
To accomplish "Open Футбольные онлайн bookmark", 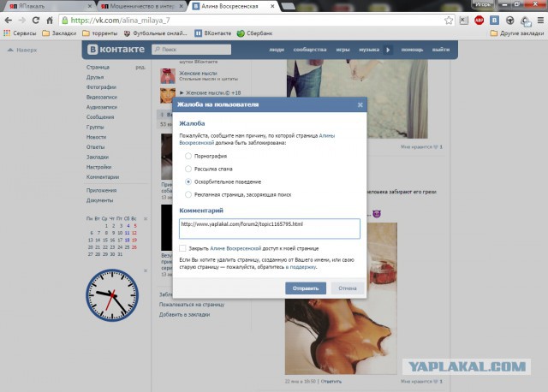I will pos(156,33).
